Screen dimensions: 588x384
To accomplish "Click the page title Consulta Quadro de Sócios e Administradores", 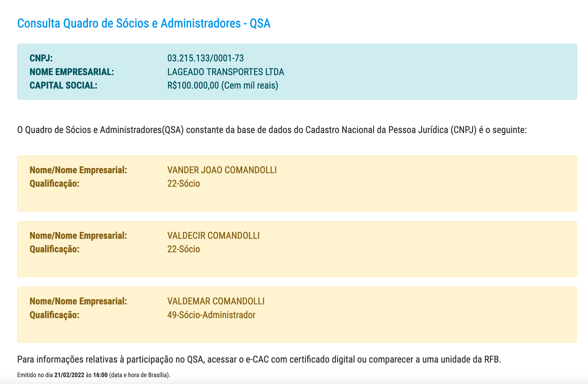I will click(144, 23).
